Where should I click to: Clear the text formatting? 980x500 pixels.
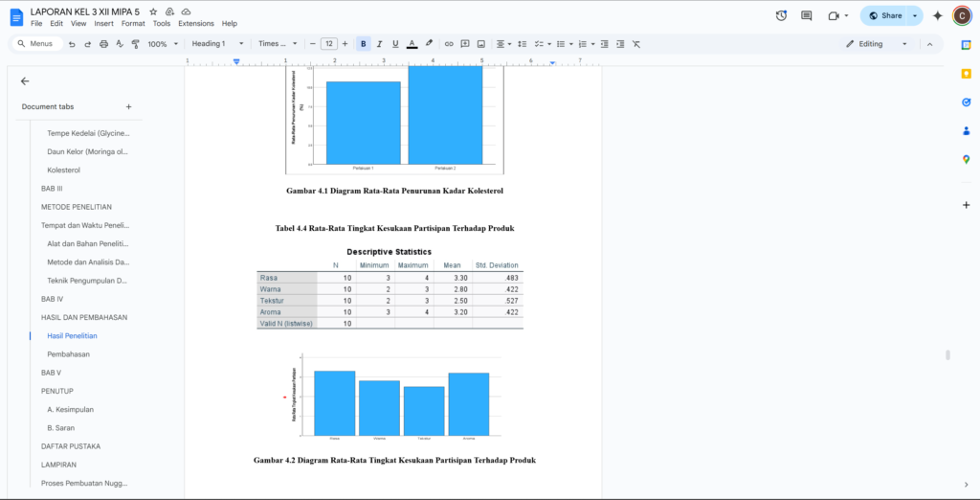(636, 44)
